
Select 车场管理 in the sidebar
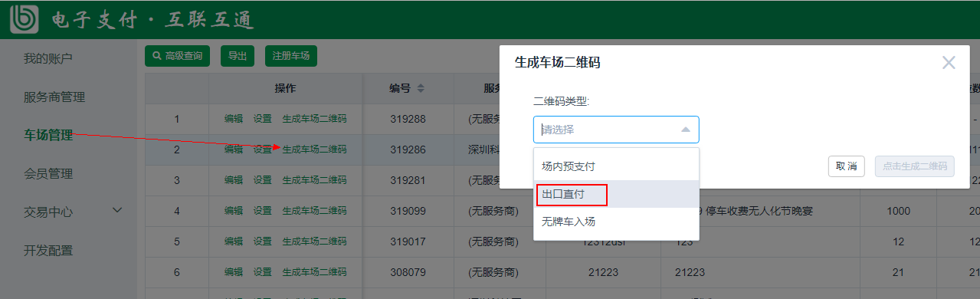point(48,135)
